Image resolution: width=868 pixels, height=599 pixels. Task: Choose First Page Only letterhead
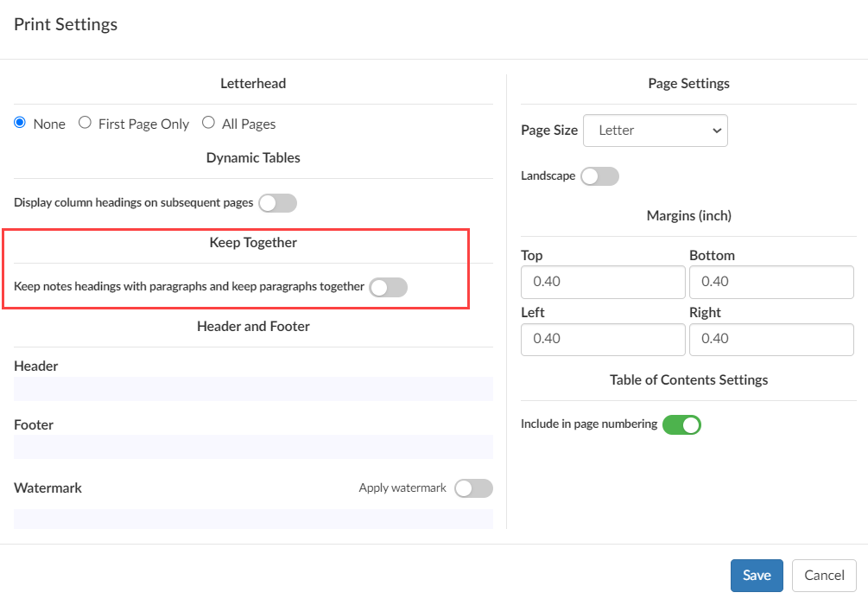84,123
